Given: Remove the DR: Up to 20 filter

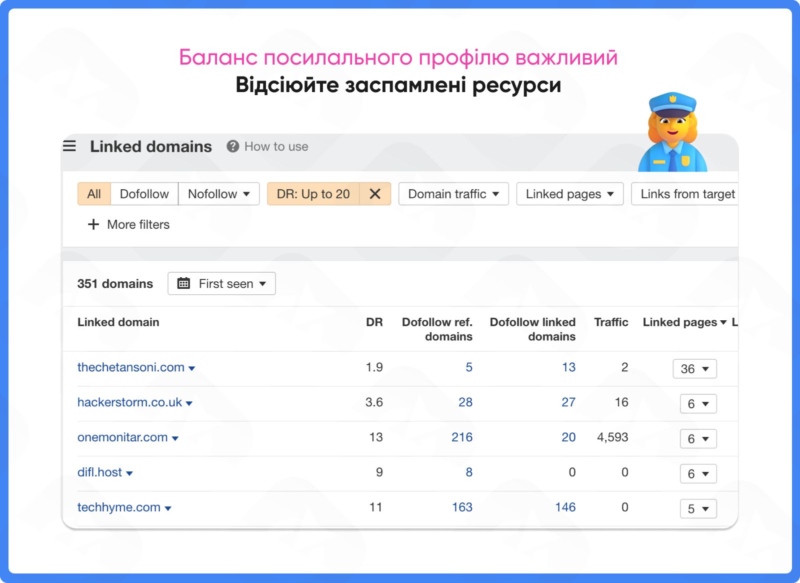Looking at the screenshot, I should [375, 194].
